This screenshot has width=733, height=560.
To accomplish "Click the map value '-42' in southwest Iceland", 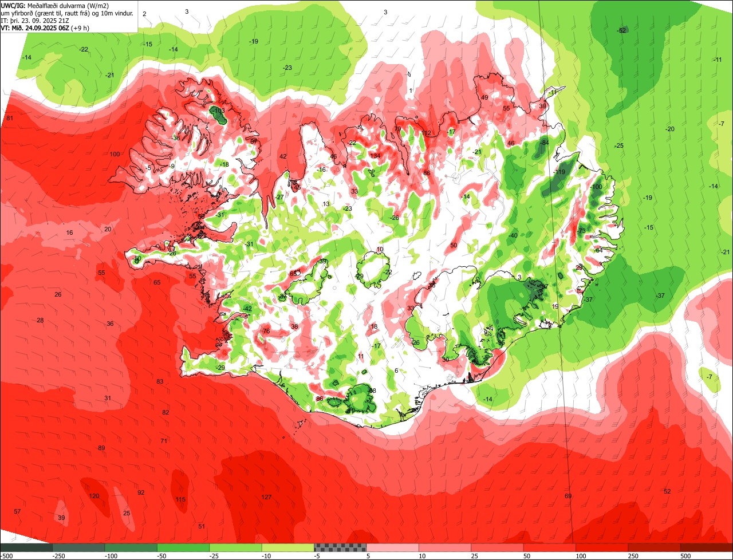I will point(247,309).
